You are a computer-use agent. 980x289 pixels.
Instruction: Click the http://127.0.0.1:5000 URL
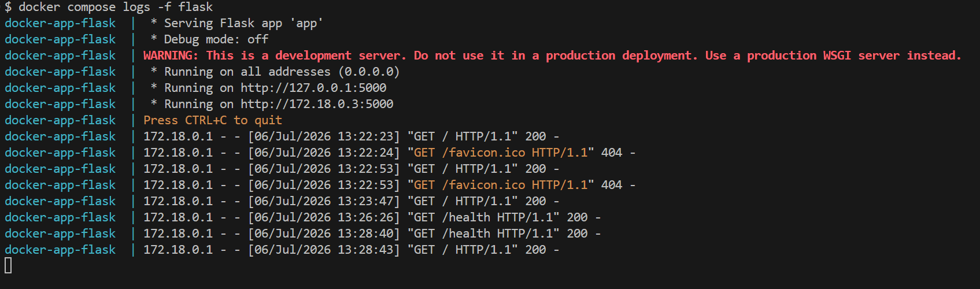(x=313, y=88)
